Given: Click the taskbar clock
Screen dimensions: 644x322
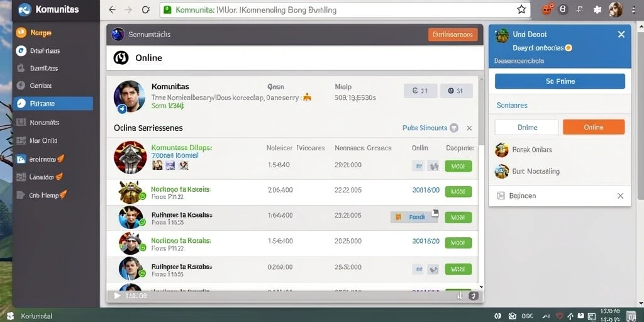Looking at the screenshot, I should pyautogui.click(x=609, y=314).
